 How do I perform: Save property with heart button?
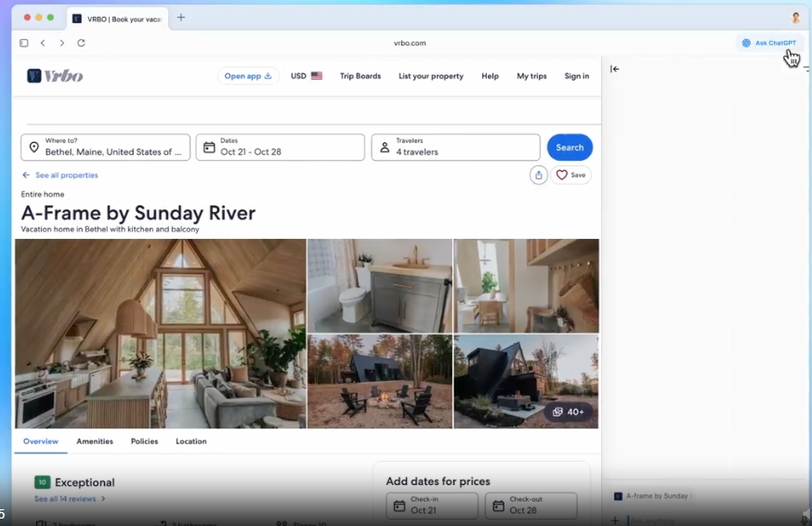pyautogui.click(x=570, y=175)
